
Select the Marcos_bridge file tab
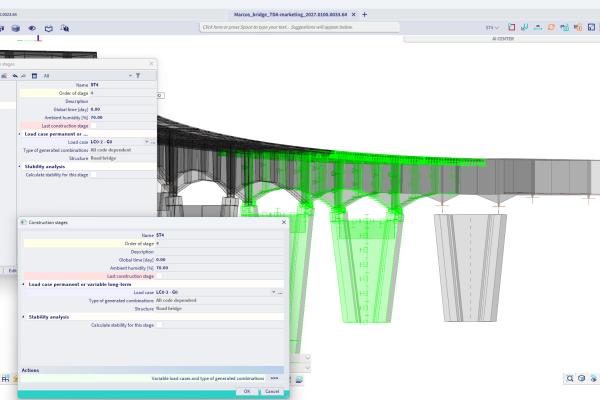[290, 15]
